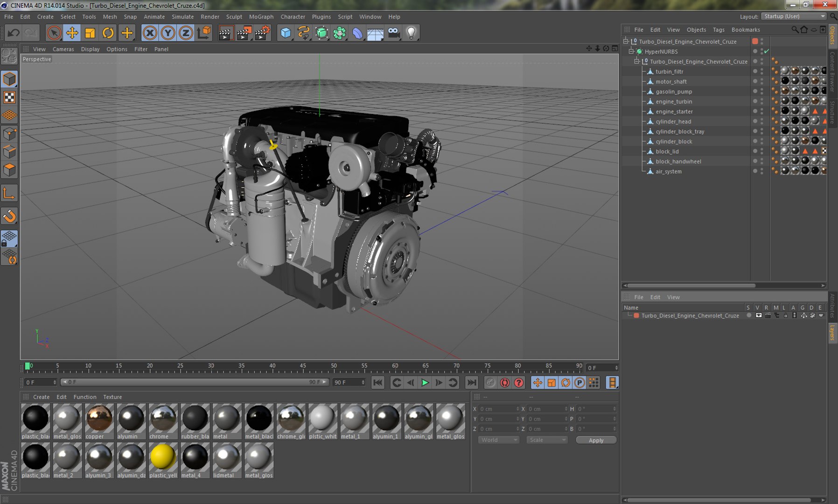Open Edit Render Settings icon
The height and width of the screenshot is (504, 838).
tap(262, 33)
